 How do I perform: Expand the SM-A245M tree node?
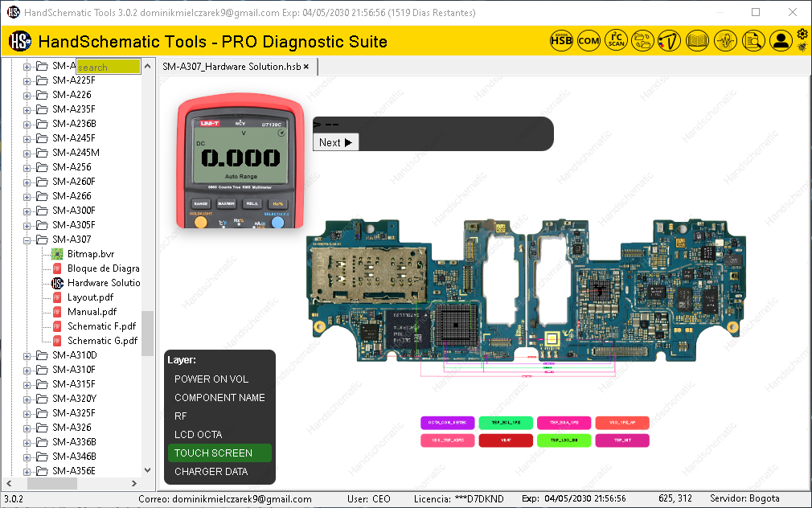pyautogui.click(x=27, y=154)
